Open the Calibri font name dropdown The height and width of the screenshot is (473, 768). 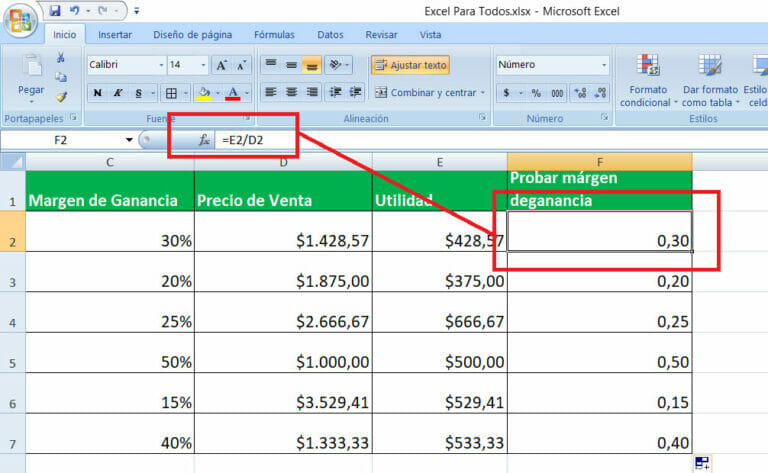[161, 65]
